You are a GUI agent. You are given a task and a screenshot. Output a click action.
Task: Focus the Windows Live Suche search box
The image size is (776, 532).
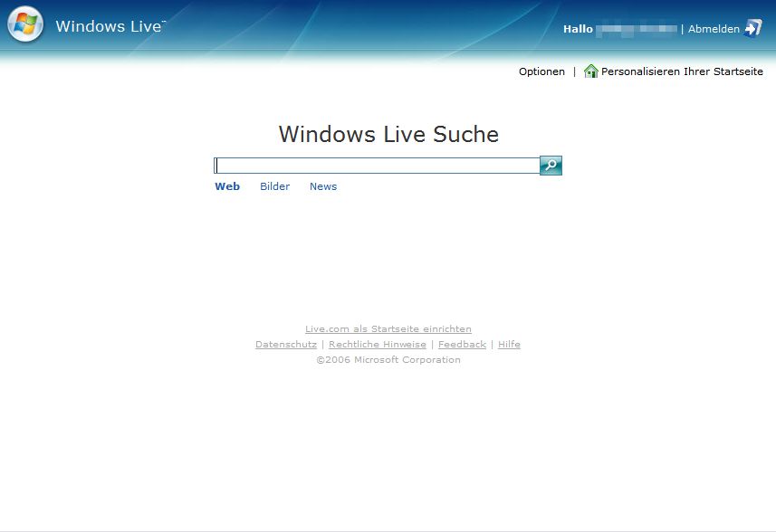(x=377, y=166)
